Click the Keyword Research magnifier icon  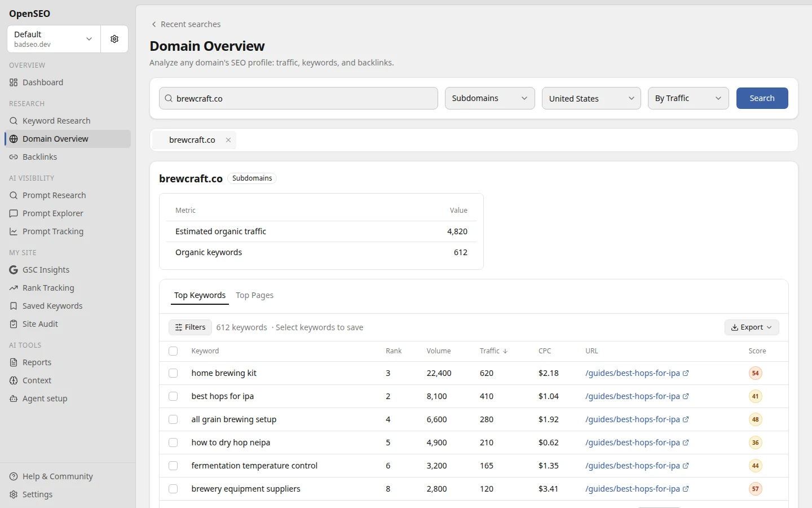point(14,121)
